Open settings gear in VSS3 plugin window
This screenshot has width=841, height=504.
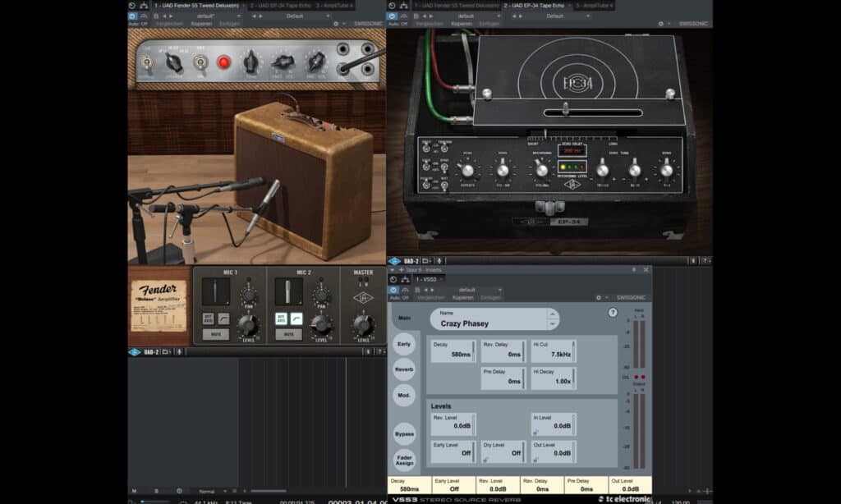pos(599,298)
